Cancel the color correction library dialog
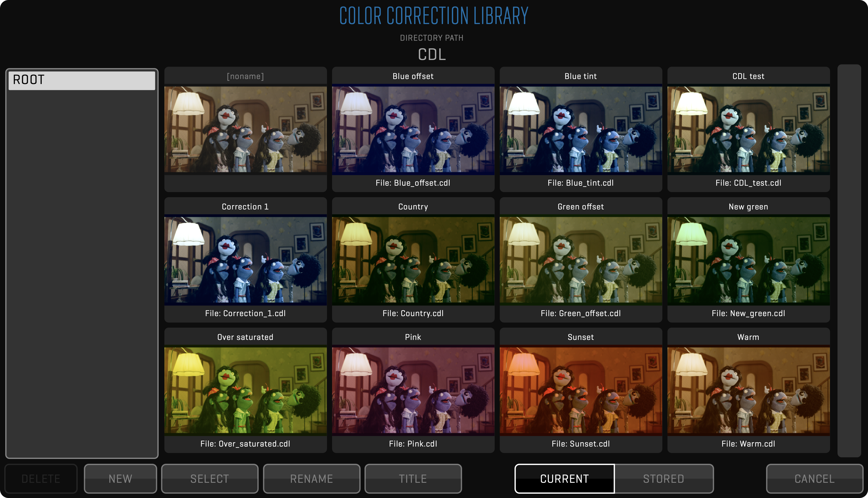The height and width of the screenshot is (498, 868). coord(814,478)
